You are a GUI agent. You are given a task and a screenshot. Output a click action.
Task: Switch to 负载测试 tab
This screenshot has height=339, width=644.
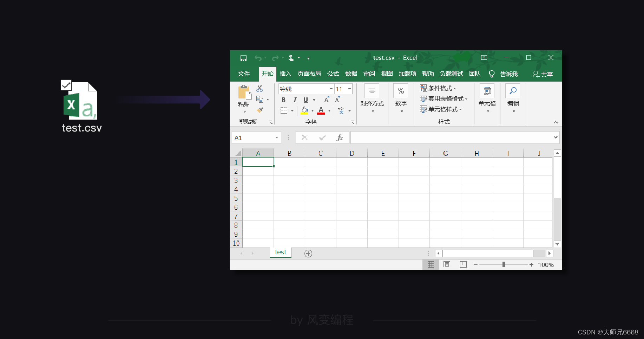click(451, 74)
